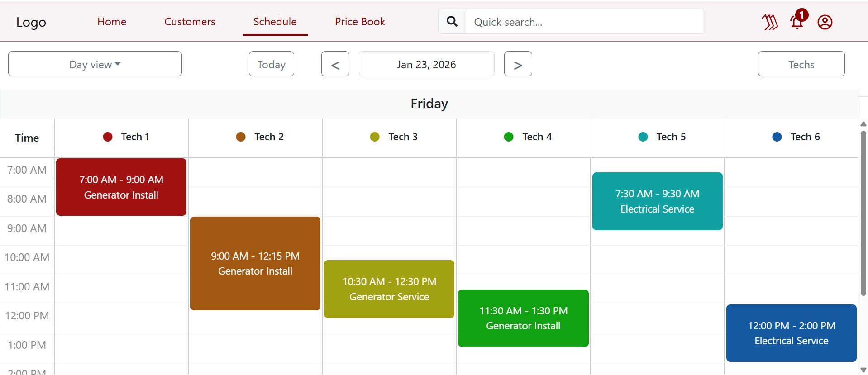868x375 pixels.
Task: Expand the Day view dropdown
Action: coord(95,64)
